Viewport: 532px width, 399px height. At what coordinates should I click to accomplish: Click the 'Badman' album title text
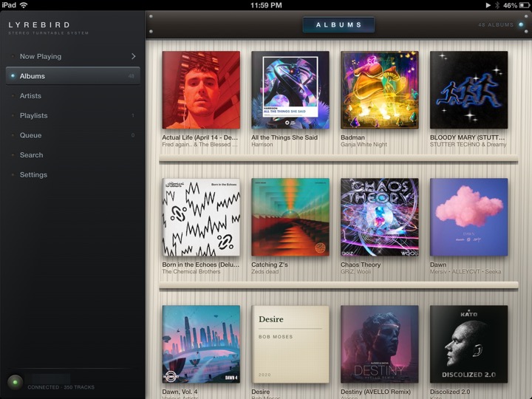point(352,137)
